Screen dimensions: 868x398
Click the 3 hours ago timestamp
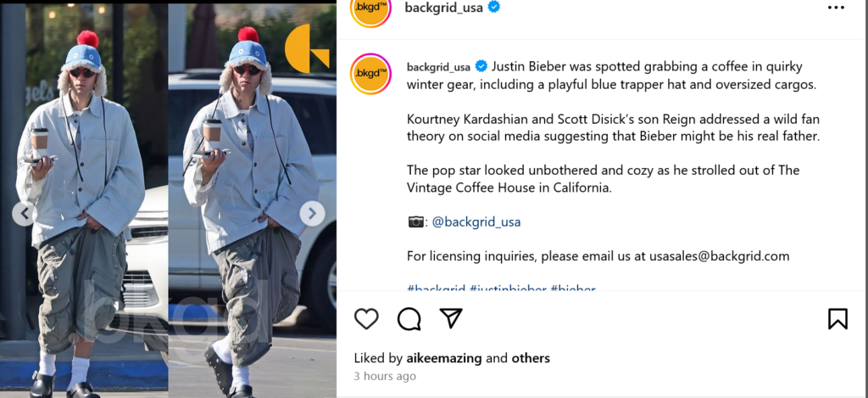pyautogui.click(x=385, y=376)
